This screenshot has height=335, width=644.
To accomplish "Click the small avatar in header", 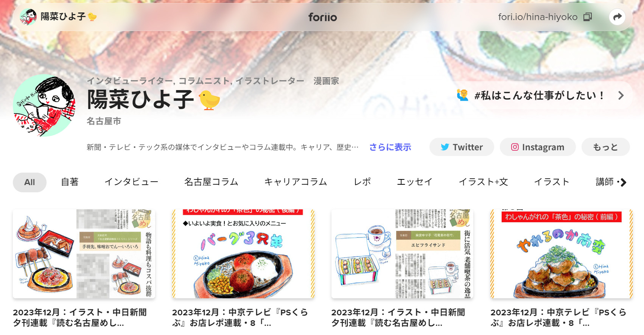I will click(x=28, y=17).
